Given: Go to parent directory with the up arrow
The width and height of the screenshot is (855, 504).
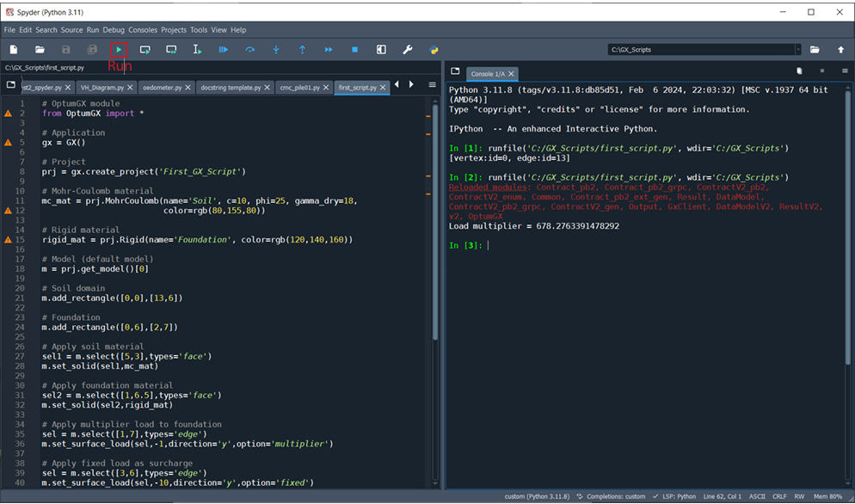Looking at the screenshot, I should click(841, 50).
